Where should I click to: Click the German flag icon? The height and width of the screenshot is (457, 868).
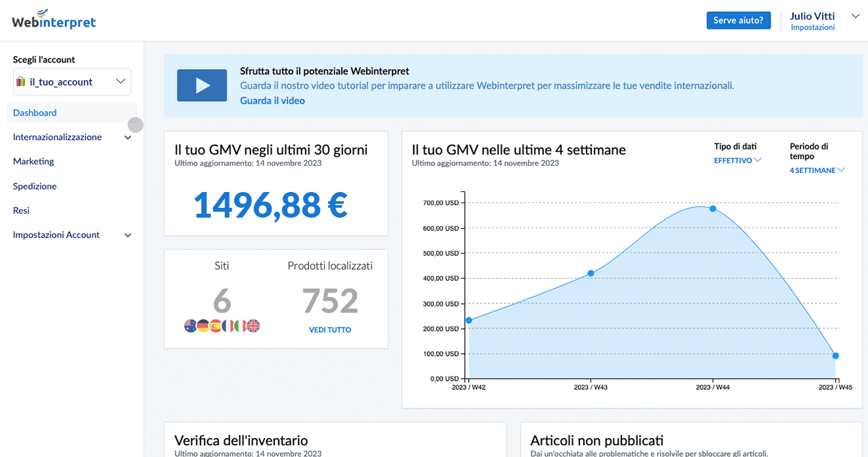(203, 325)
